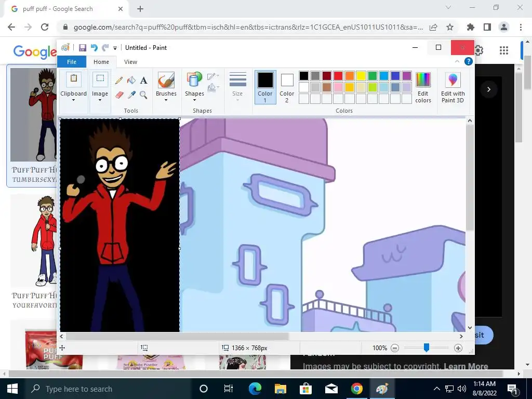Open a new Chrome tab
This screenshot has height=399, width=532.
[140, 9]
